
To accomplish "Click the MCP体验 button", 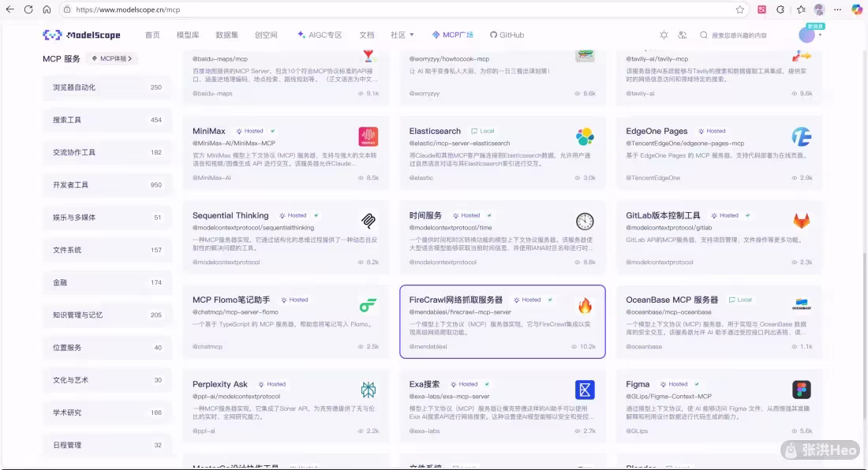I will [112, 58].
